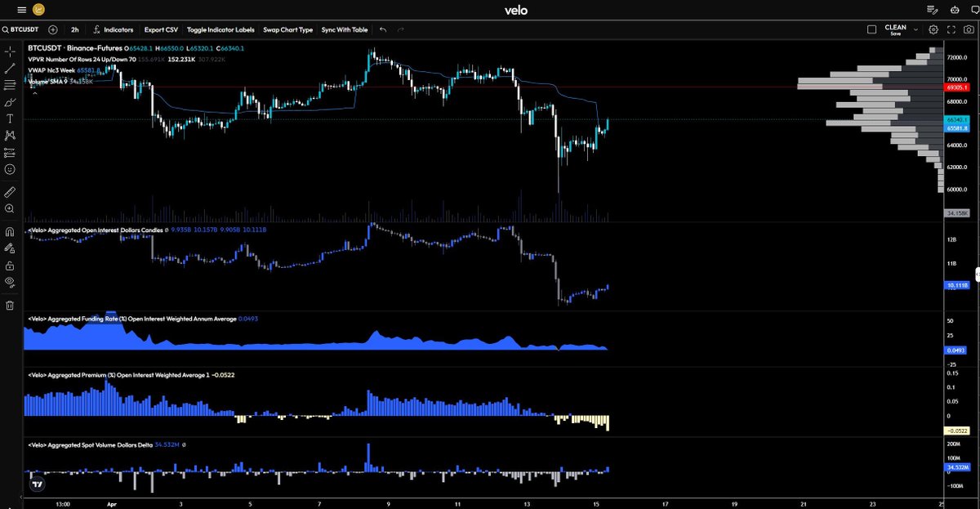Viewport: 980px width, 509px height.
Task: Remove drawings with trash icon
Action: coord(10,306)
